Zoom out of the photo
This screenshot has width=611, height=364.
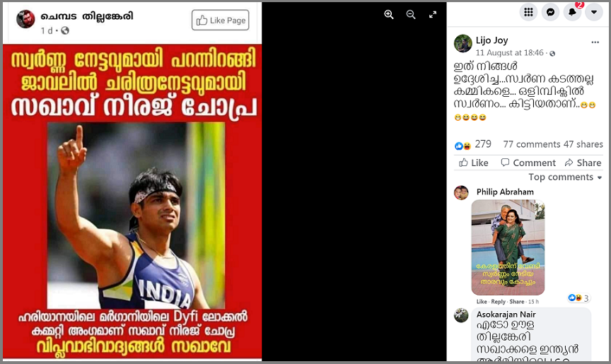tap(411, 15)
